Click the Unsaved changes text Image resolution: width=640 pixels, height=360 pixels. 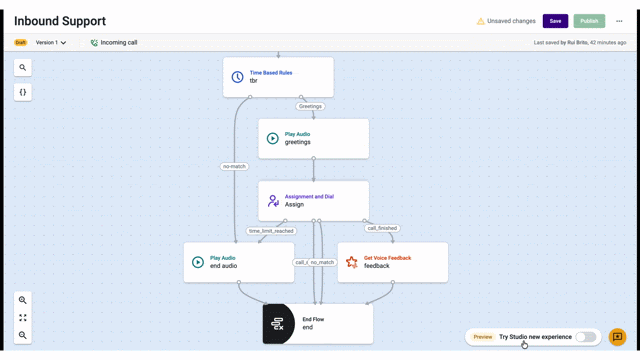(511, 21)
